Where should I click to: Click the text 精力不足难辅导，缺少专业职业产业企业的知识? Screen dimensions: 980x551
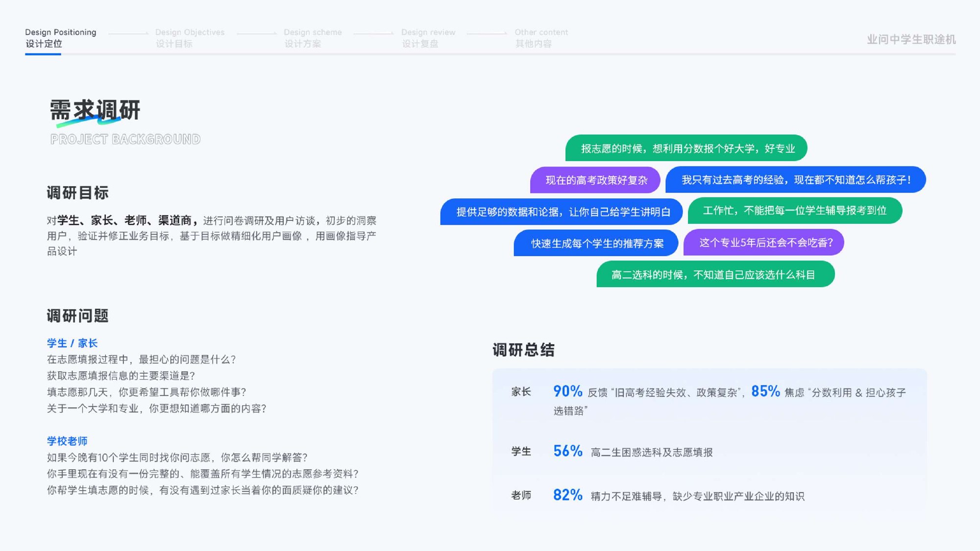pyautogui.click(x=697, y=496)
